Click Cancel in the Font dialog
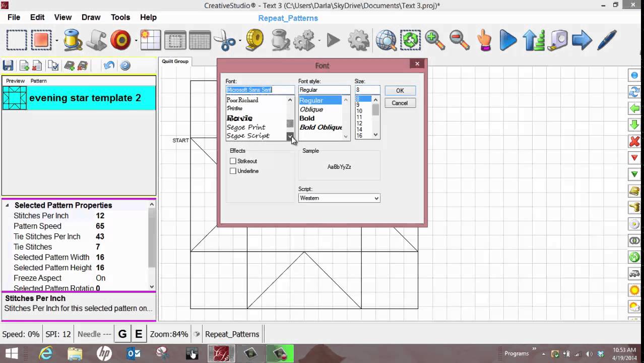The height and width of the screenshot is (363, 644). (400, 103)
